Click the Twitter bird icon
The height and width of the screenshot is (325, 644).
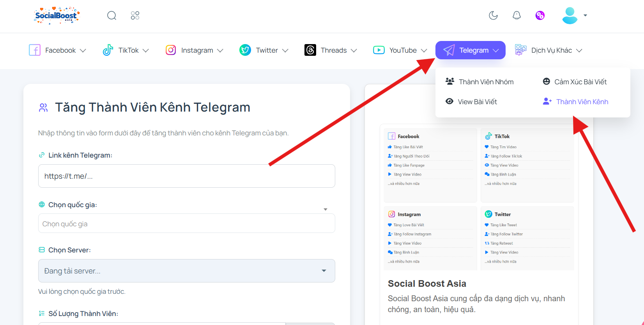(245, 50)
